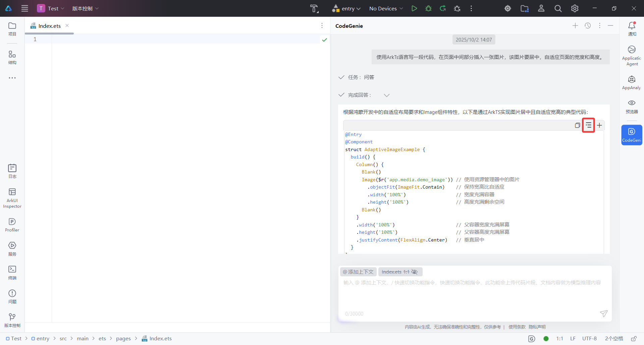Click the build hammer icon in toolbar

pos(314,8)
